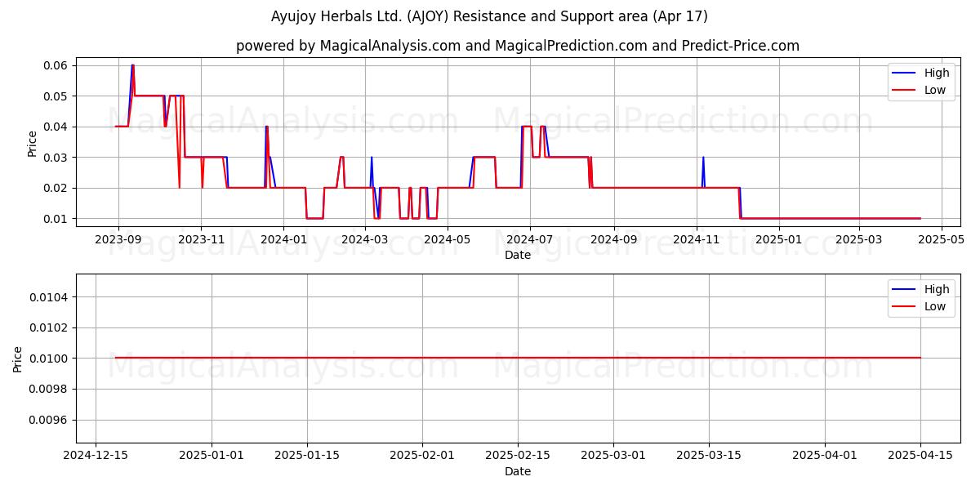
Task: Click the 2025-02-15 x-axis tick label
Action: (518, 457)
